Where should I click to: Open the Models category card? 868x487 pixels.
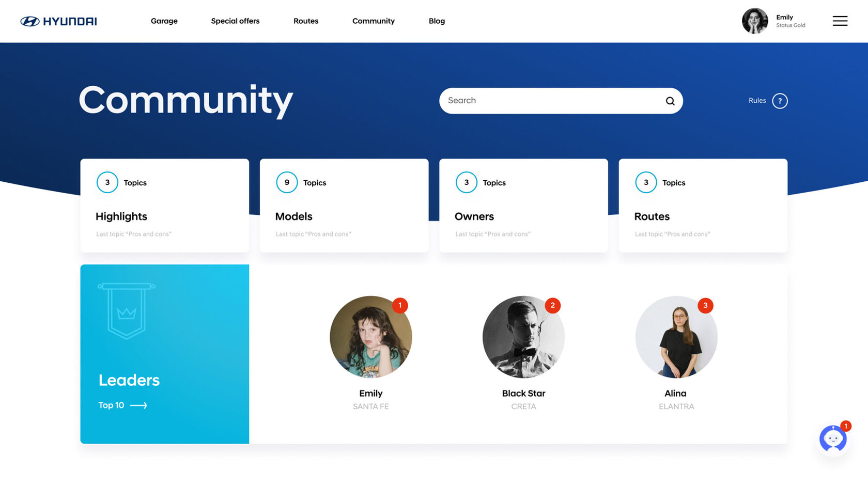pyautogui.click(x=344, y=206)
